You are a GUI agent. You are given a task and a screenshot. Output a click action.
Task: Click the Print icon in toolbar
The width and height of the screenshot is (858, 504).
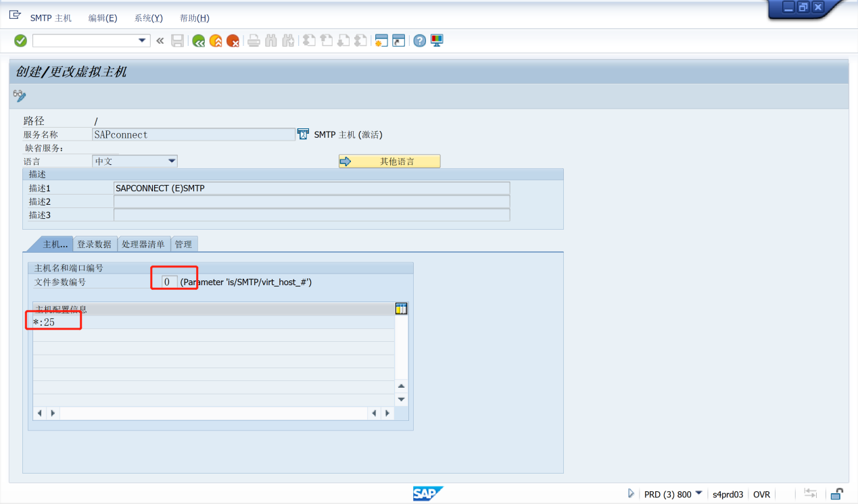click(254, 41)
